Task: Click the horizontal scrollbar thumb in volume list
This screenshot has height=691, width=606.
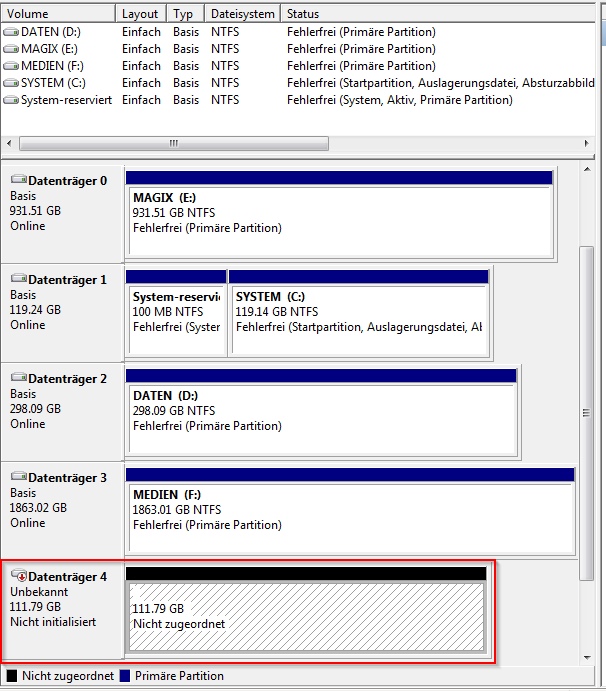Action: click(174, 143)
